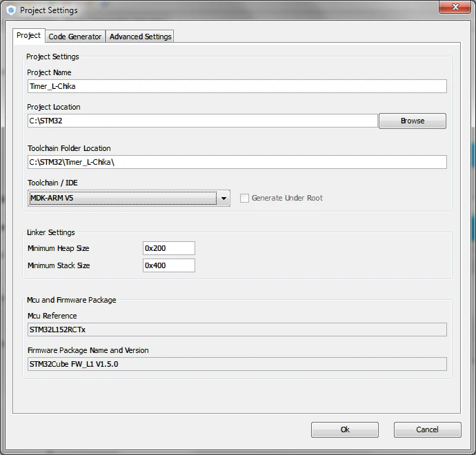Click the Project Location label
This screenshot has width=476, height=455.
click(x=54, y=107)
